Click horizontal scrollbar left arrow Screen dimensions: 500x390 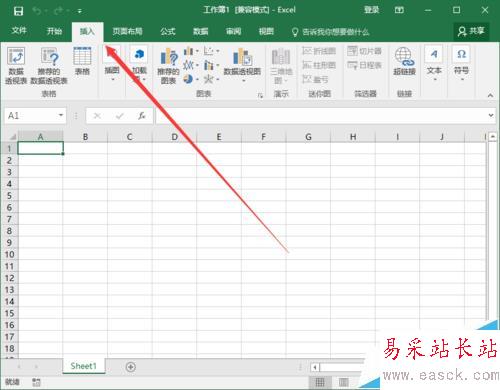[315, 367]
